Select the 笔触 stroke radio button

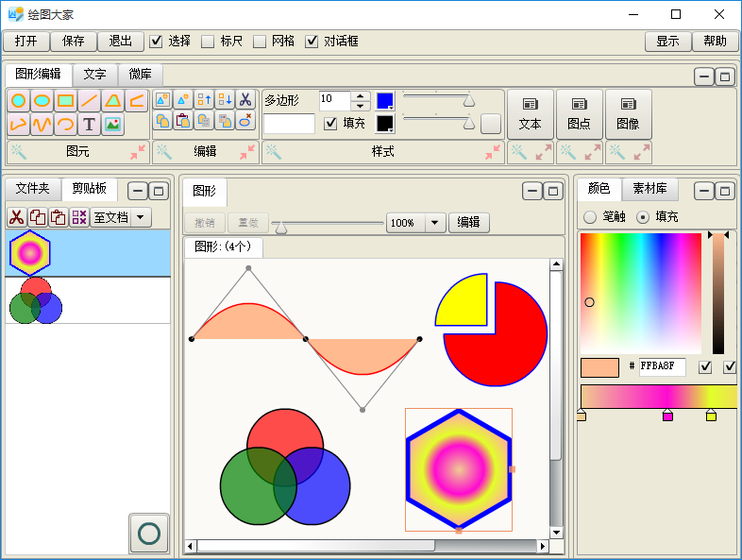(x=590, y=217)
